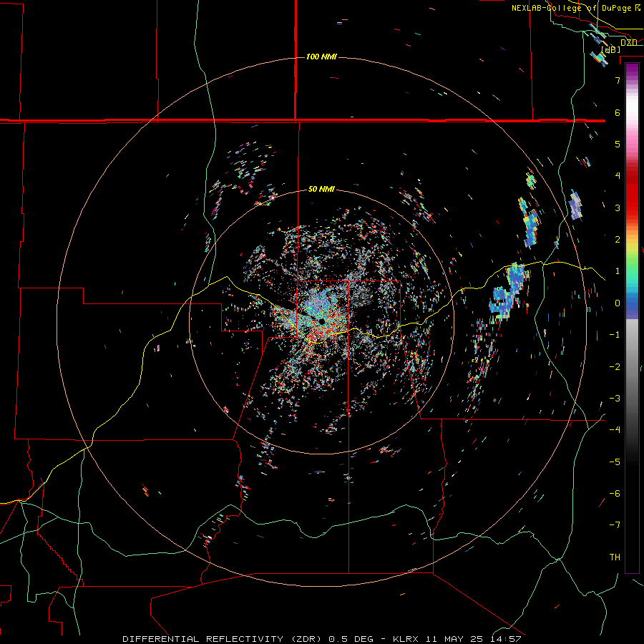Screen dimensions: 644x644
Task: Click the -2 value on color scale
Action: tap(615, 367)
